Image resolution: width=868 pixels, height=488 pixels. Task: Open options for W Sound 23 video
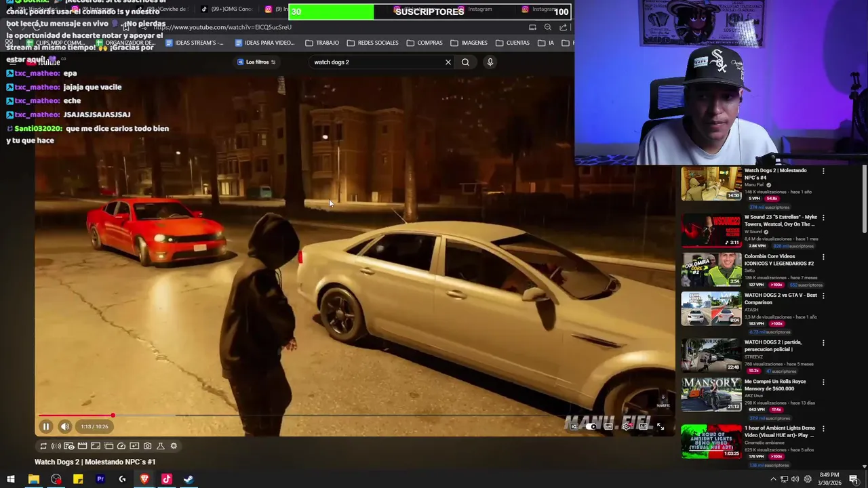823,218
